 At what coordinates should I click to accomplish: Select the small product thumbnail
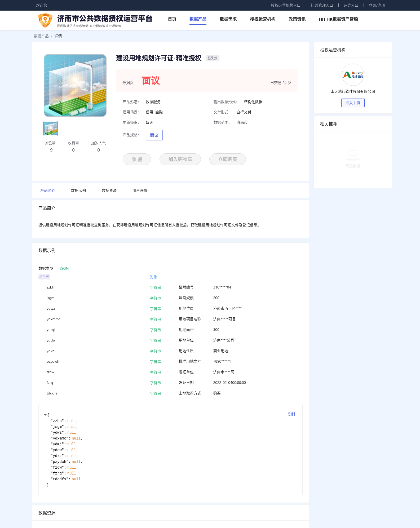pyautogui.click(x=50, y=128)
